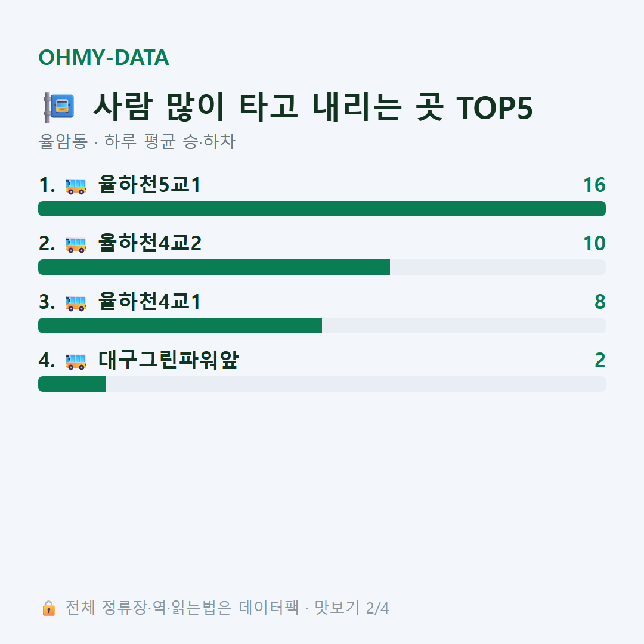Click the 율암동 하루 평균 승·하차 subtitle
This screenshot has height=644, width=644.
coord(137,141)
